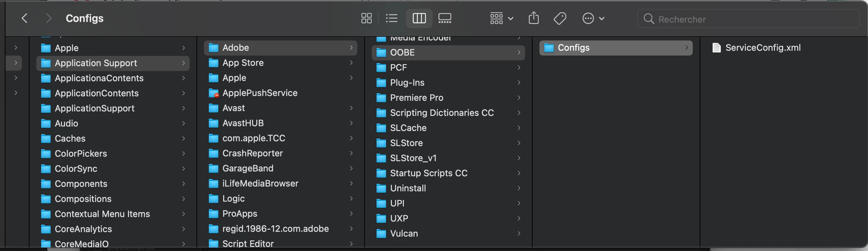Open the ApplicationaContents folder
Viewport: 868px width, 251px height.
(x=113, y=78)
